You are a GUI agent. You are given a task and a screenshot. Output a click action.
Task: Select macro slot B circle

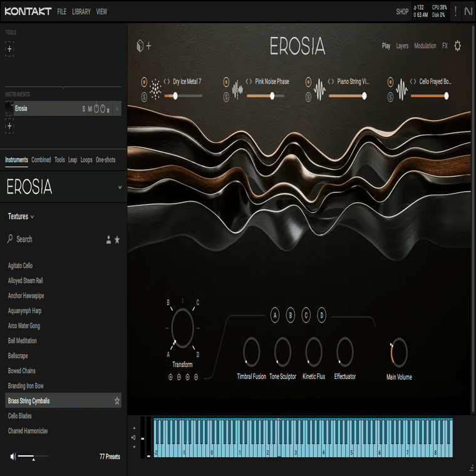(291, 316)
